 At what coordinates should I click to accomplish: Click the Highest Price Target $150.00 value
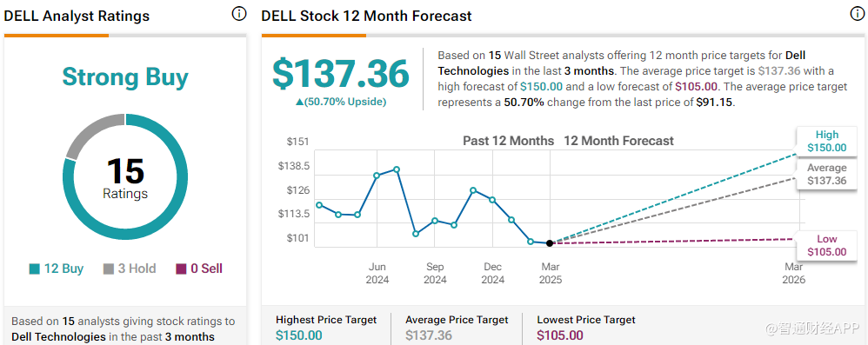coord(299,335)
